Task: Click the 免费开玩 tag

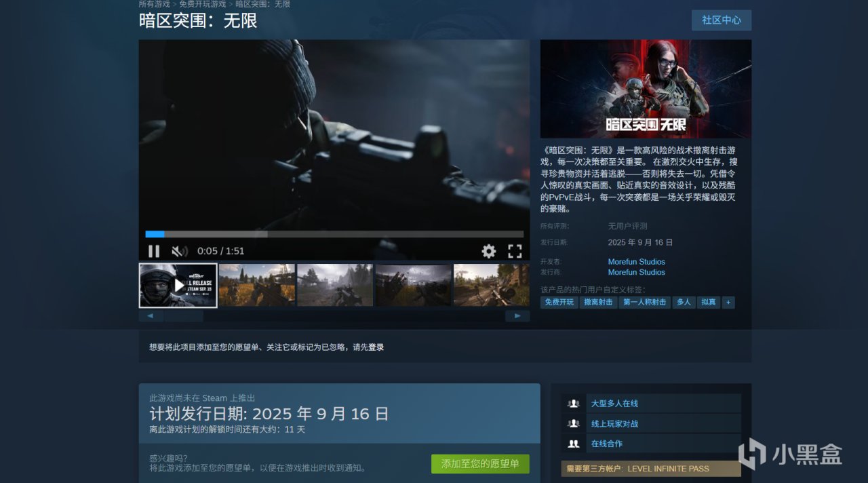Action: pos(559,303)
